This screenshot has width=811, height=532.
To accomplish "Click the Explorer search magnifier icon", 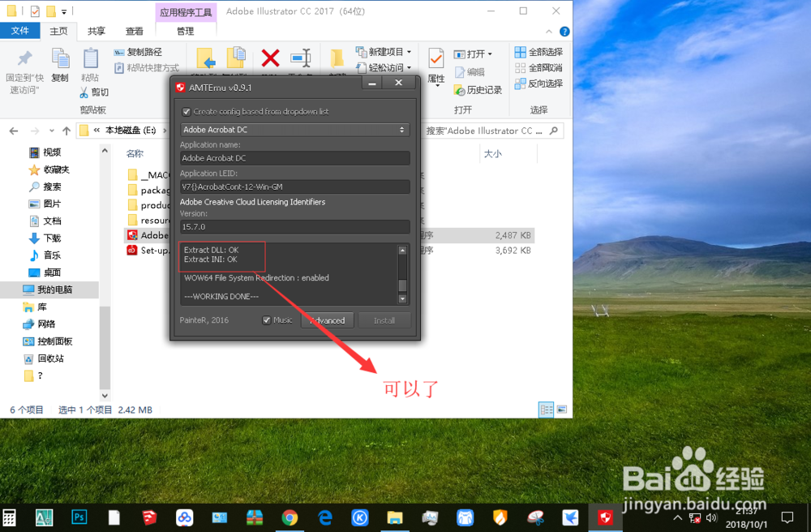I will pos(553,131).
